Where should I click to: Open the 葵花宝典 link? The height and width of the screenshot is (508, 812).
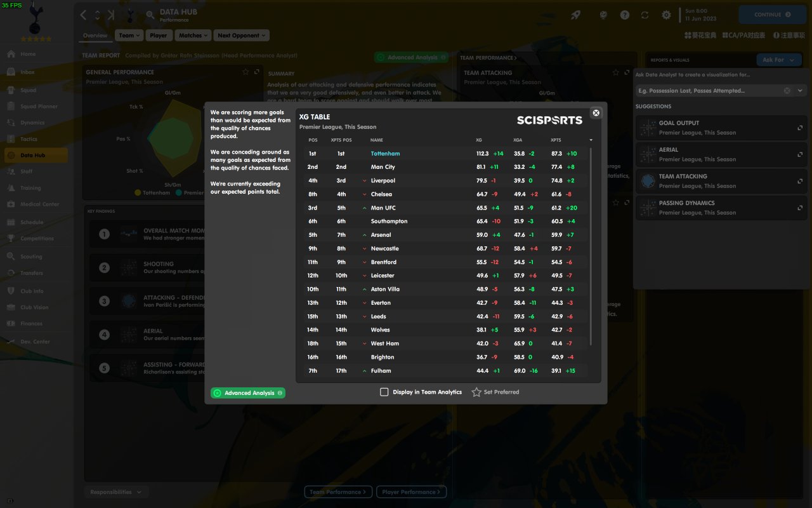click(700, 36)
